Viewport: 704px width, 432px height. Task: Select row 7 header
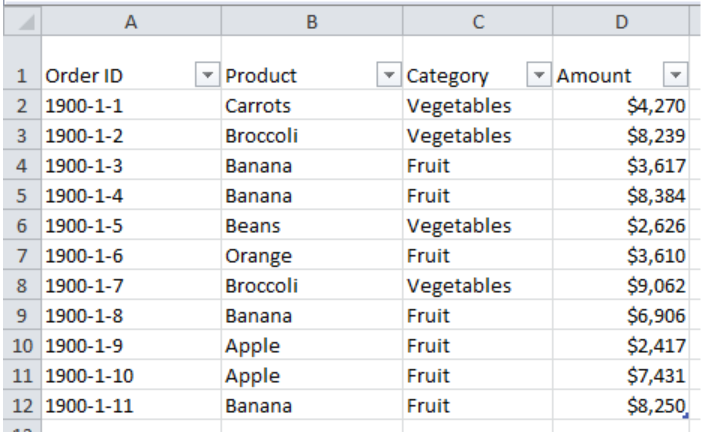tap(22, 256)
